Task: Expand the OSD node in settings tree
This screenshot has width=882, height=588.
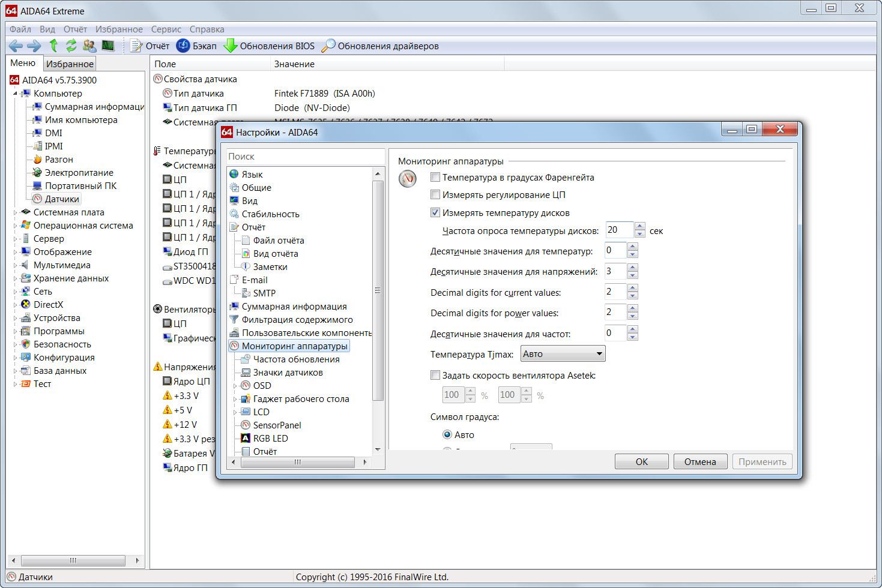Action: (235, 385)
